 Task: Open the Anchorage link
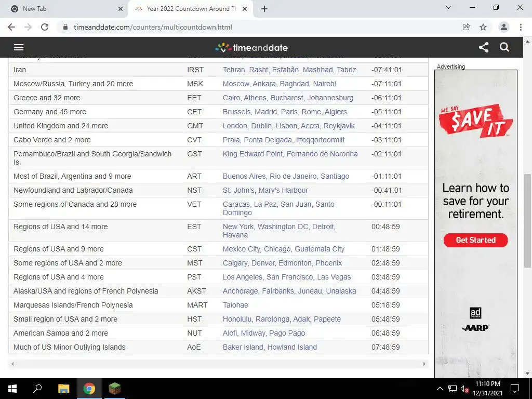[x=240, y=291]
